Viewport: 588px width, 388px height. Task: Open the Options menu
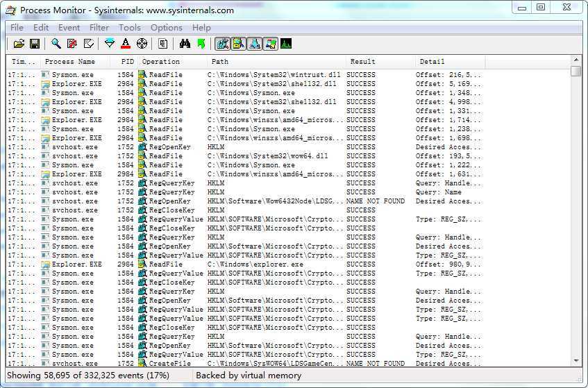click(167, 28)
